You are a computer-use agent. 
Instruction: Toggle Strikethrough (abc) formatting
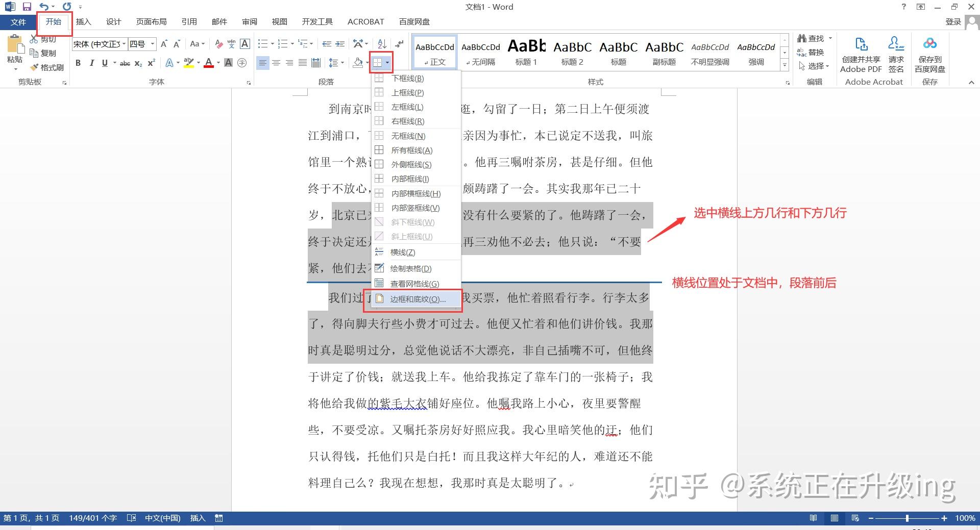tap(125, 63)
